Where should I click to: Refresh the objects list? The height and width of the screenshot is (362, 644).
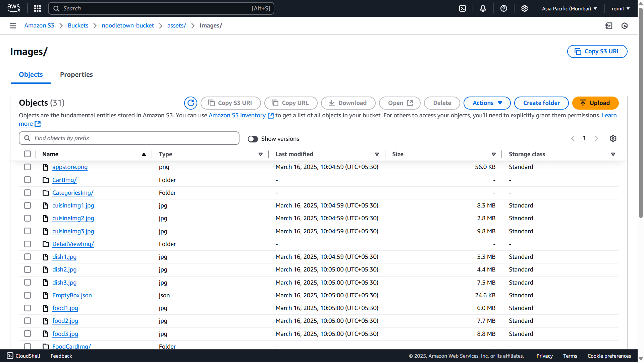[191, 103]
